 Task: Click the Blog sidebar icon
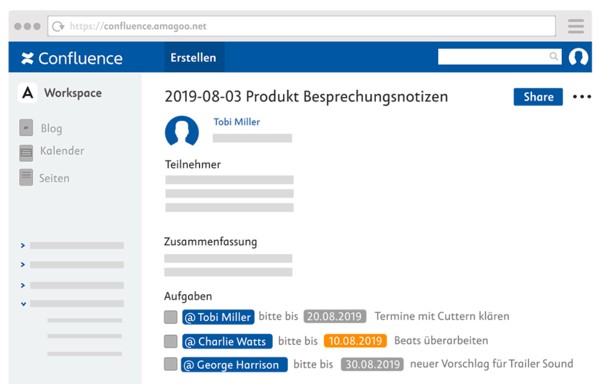point(26,128)
